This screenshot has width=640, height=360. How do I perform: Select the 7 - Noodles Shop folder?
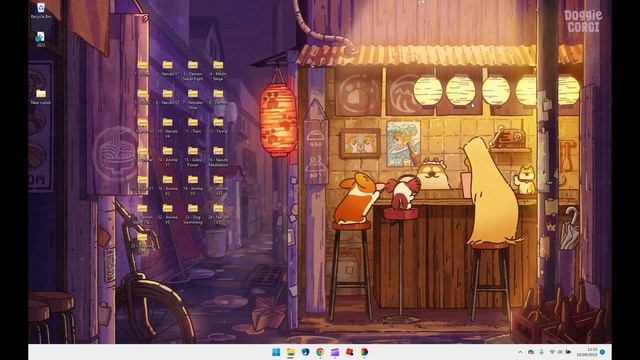point(193,99)
